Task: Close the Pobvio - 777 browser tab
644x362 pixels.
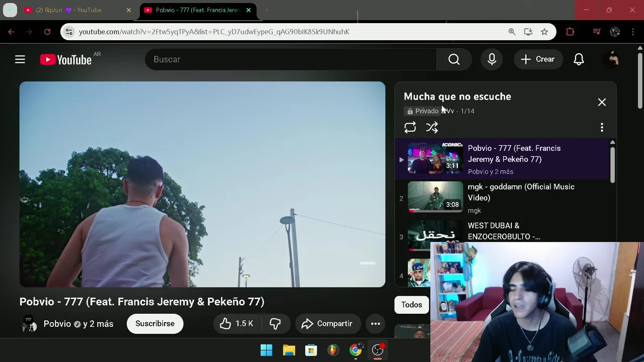Action: pos(249,10)
